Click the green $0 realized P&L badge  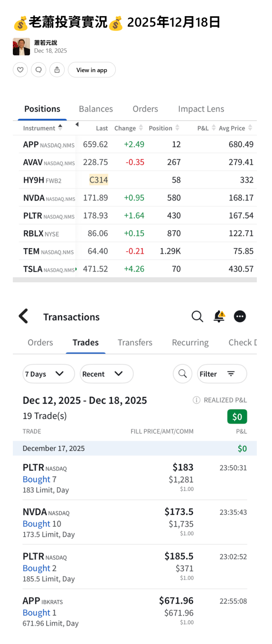pos(237,416)
